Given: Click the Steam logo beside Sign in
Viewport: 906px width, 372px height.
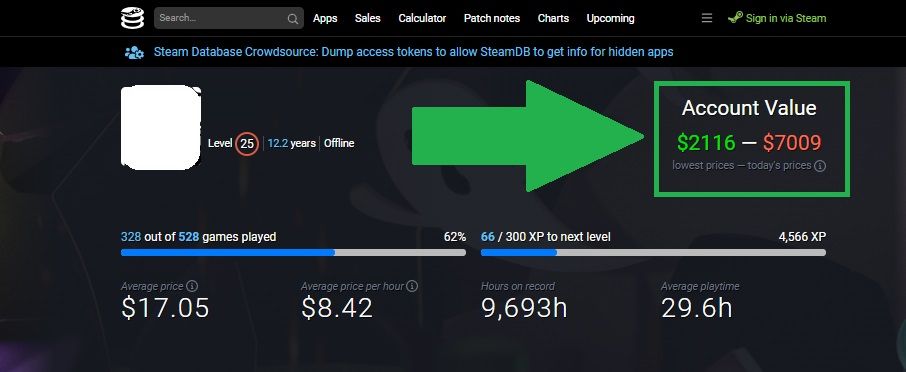Looking at the screenshot, I should click(735, 18).
